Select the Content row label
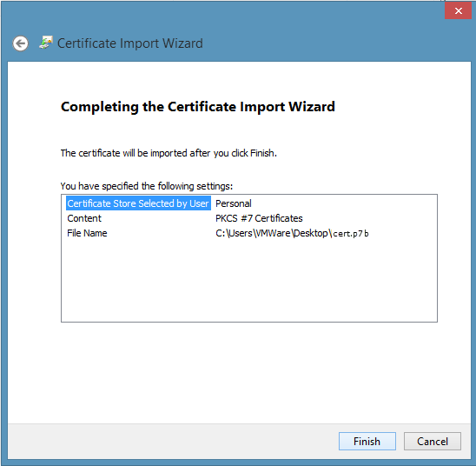 [84, 218]
